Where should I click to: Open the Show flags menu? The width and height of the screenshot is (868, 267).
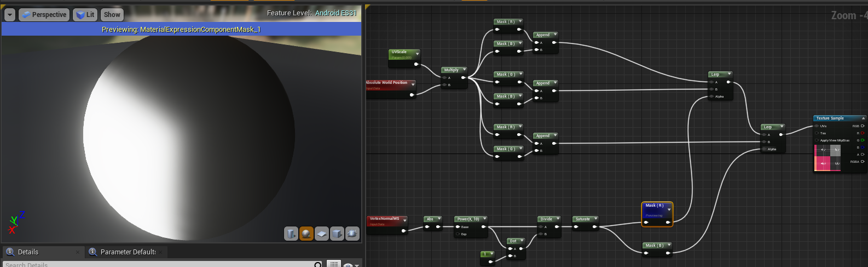(112, 15)
